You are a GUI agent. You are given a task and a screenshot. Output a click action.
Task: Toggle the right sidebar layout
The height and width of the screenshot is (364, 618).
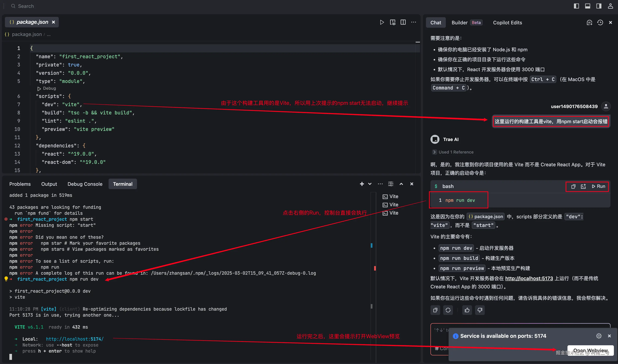pyautogui.click(x=599, y=6)
